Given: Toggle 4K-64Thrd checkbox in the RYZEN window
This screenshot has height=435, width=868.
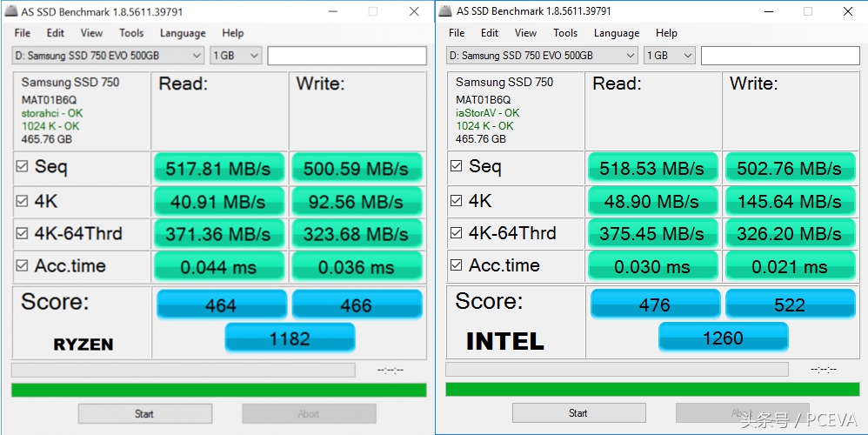Looking at the screenshot, I should [22, 233].
